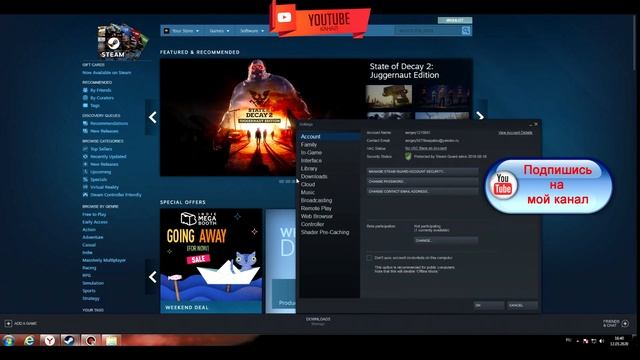Image resolution: width=640 pixels, height=360 pixels.
Task: Click the Top Sellers chart icon
Action: pyautogui.click(x=85, y=149)
